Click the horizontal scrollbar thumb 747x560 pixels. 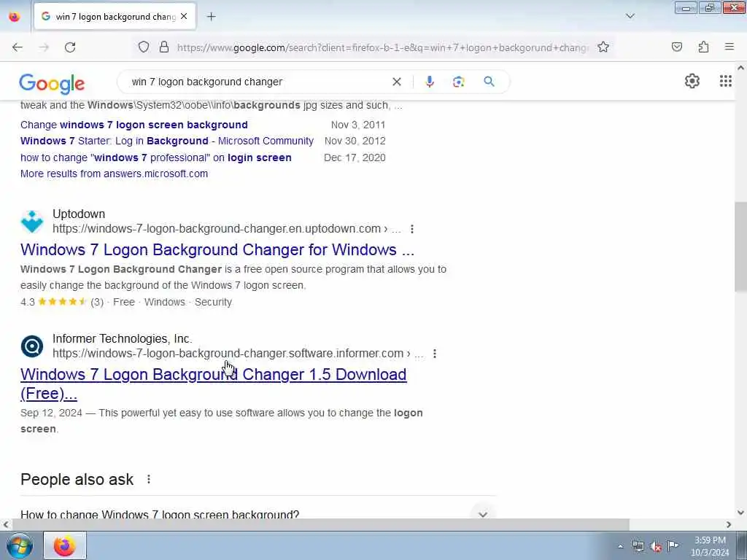pyautogui.click(x=320, y=524)
